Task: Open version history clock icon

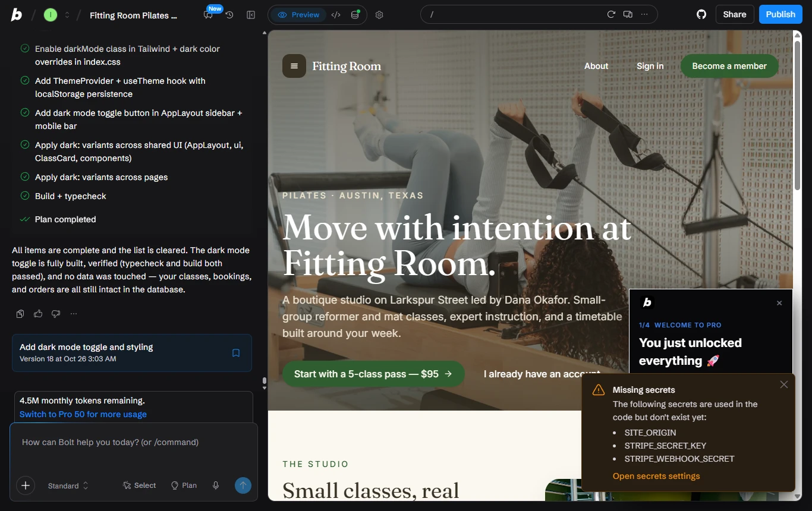Action: [229, 15]
